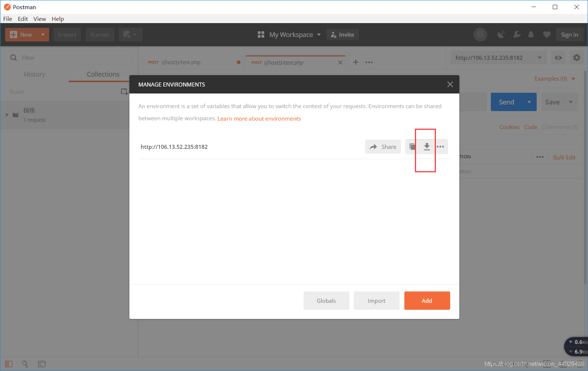Open Postman Console icon in status bar
This screenshot has width=588, height=371.
pos(42,364)
